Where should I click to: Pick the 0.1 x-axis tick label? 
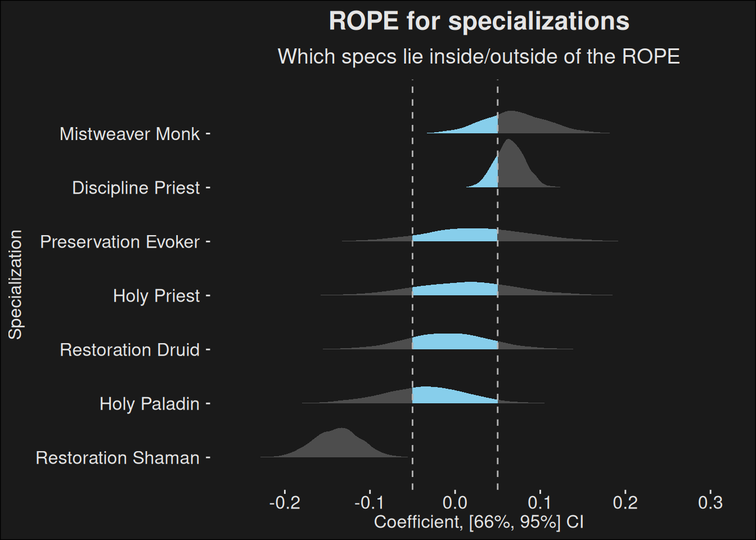click(540, 502)
